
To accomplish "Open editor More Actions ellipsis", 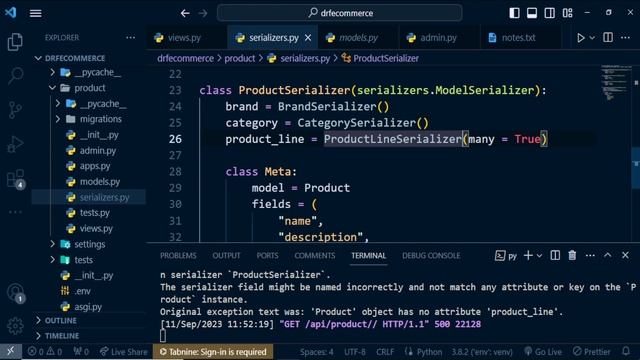I will 625,38.
